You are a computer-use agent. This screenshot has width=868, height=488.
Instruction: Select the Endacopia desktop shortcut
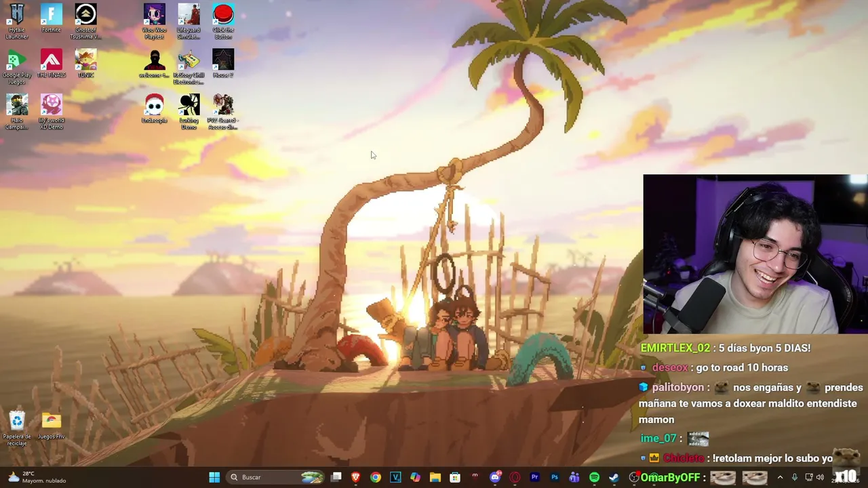(155, 109)
